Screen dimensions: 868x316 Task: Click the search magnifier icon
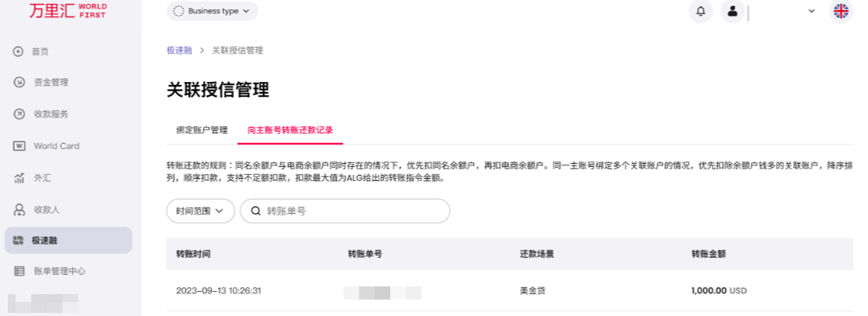(x=255, y=211)
